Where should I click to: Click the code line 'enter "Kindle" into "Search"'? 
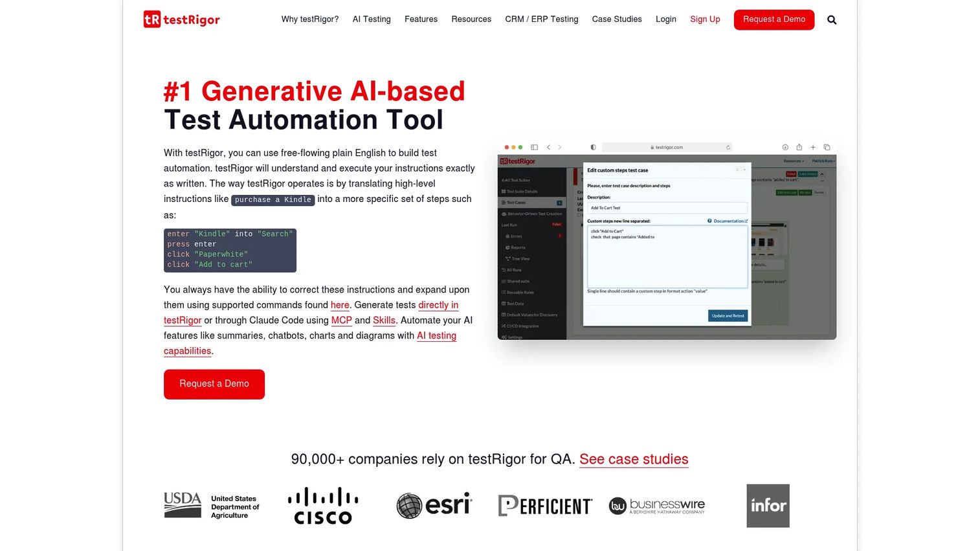tap(230, 234)
